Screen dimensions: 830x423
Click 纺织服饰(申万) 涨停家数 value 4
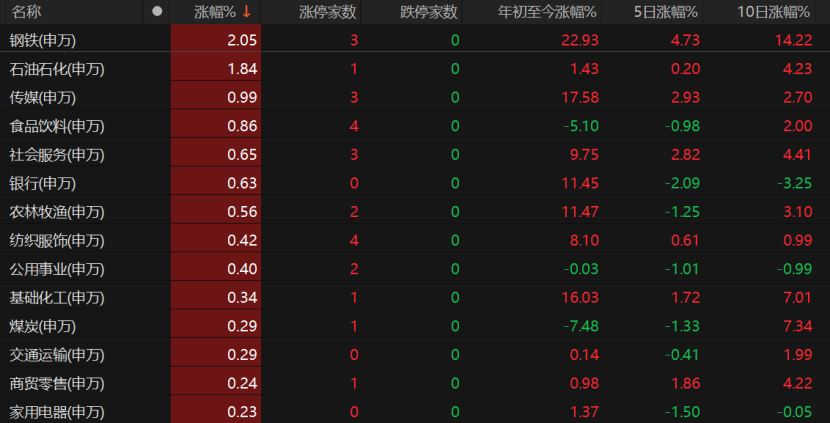coord(354,240)
